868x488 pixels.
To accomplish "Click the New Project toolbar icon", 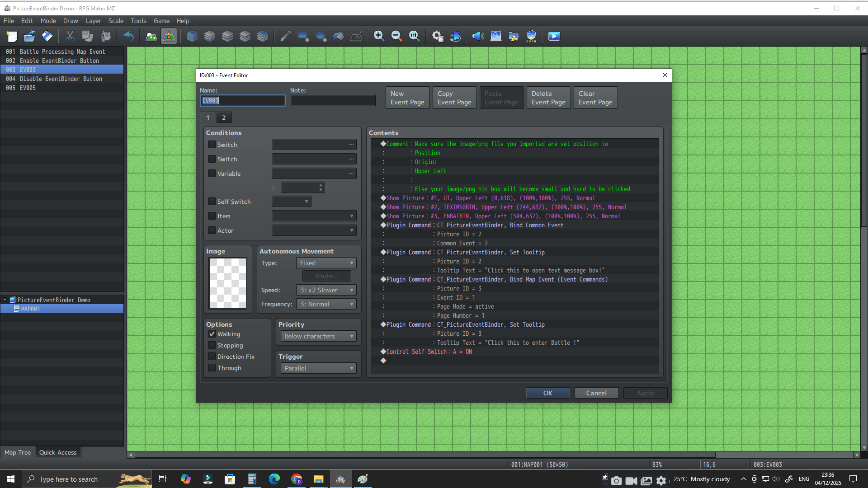I will point(12,36).
